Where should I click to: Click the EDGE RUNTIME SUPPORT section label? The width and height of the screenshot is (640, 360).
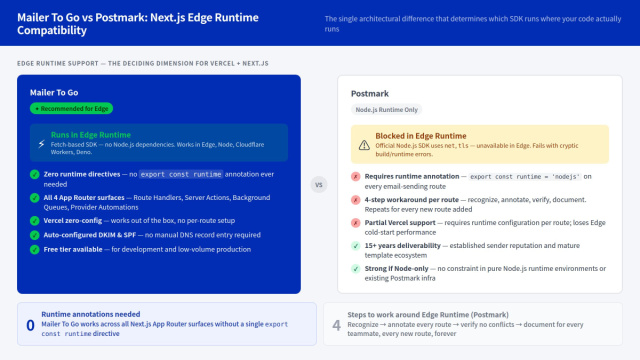pos(143,63)
